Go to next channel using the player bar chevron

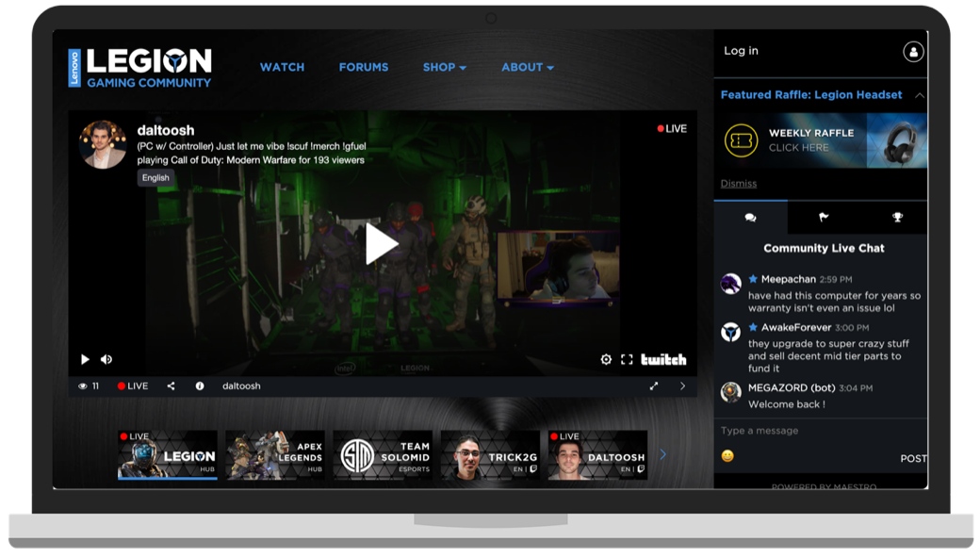682,386
